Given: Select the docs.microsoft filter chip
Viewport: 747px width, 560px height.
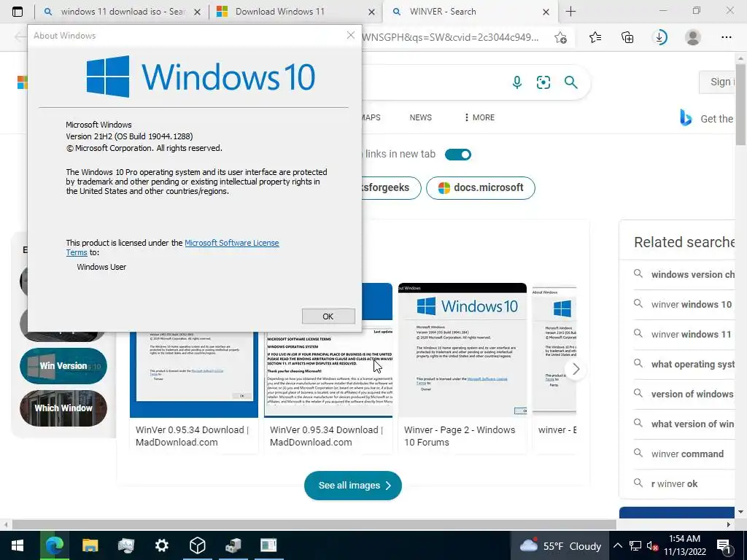Looking at the screenshot, I should (x=481, y=187).
